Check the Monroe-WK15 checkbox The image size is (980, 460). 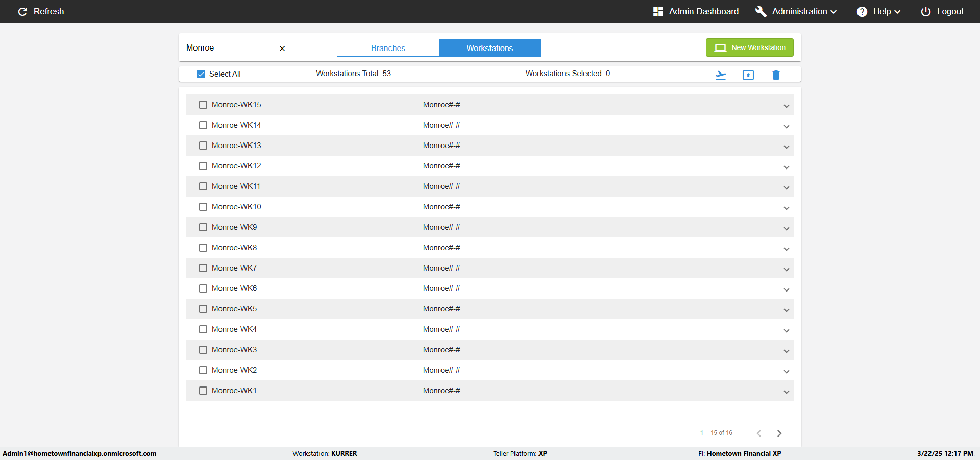coord(203,105)
